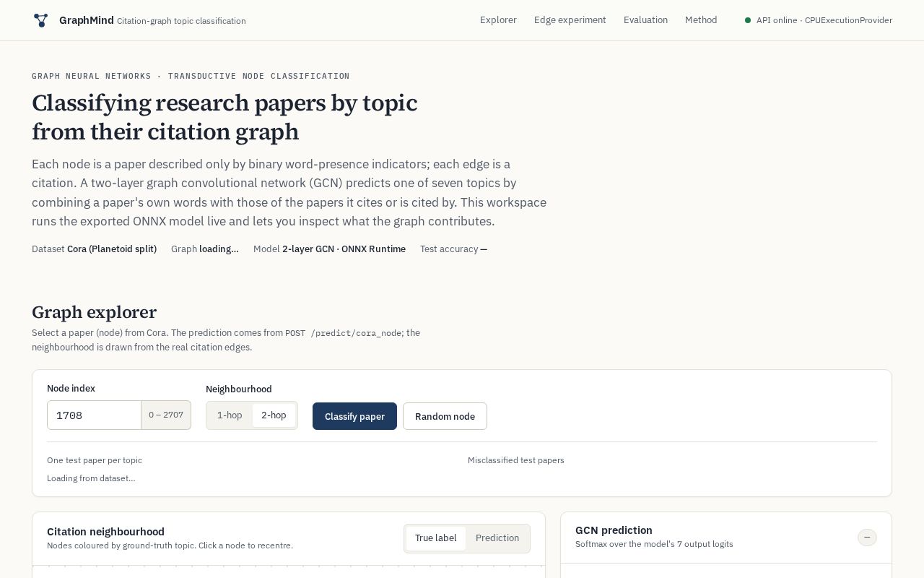Open the Explorer nav item
Screen dimensions: 924x578
click(x=498, y=20)
